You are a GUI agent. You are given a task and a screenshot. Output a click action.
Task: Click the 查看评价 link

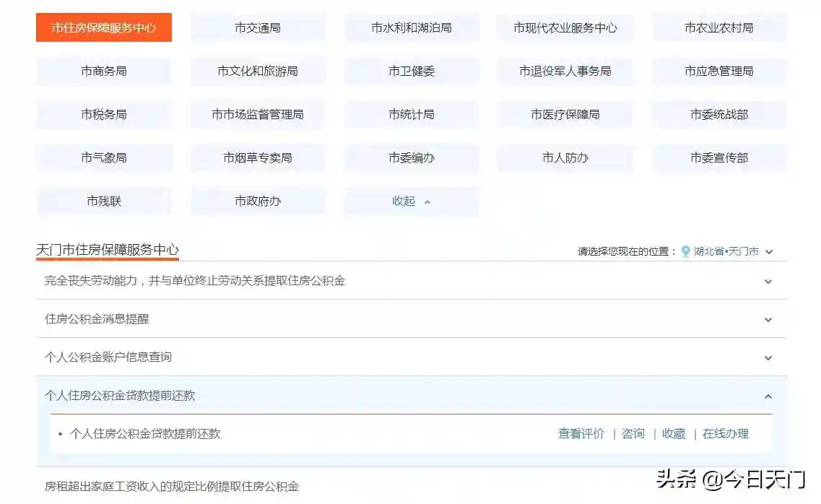coord(581,434)
